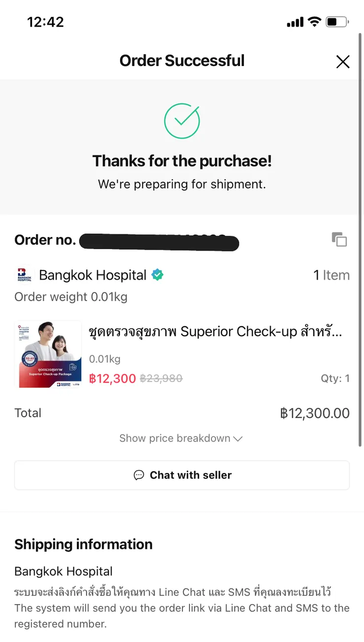This screenshot has height=642, width=364.
Task: Tap the Shipping information heading
Action: coord(83,544)
